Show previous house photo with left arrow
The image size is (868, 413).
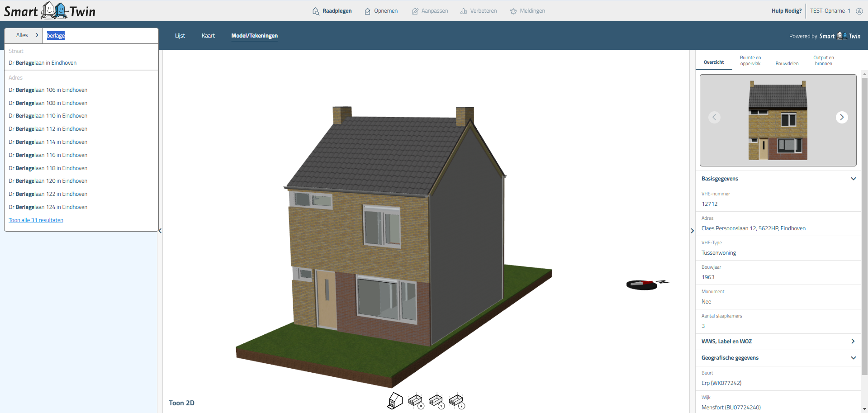(714, 117)
